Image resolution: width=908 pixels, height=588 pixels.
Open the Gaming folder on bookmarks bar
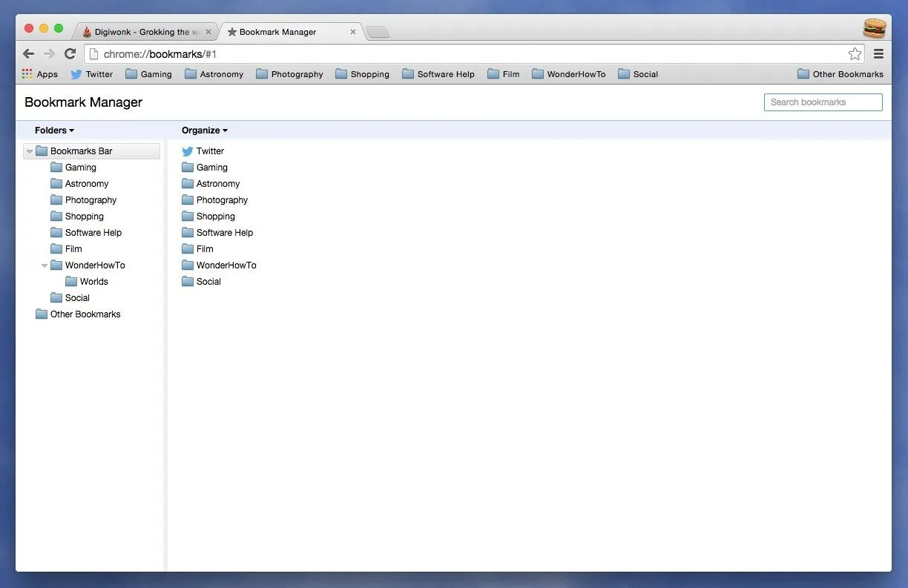pos(148,74)
